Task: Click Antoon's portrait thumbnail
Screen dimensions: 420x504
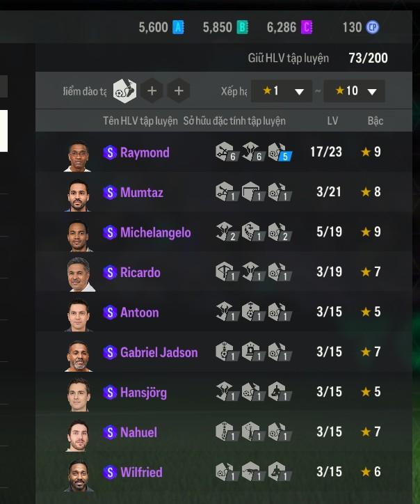Action: pyautogui.click(x=79, y=315)
